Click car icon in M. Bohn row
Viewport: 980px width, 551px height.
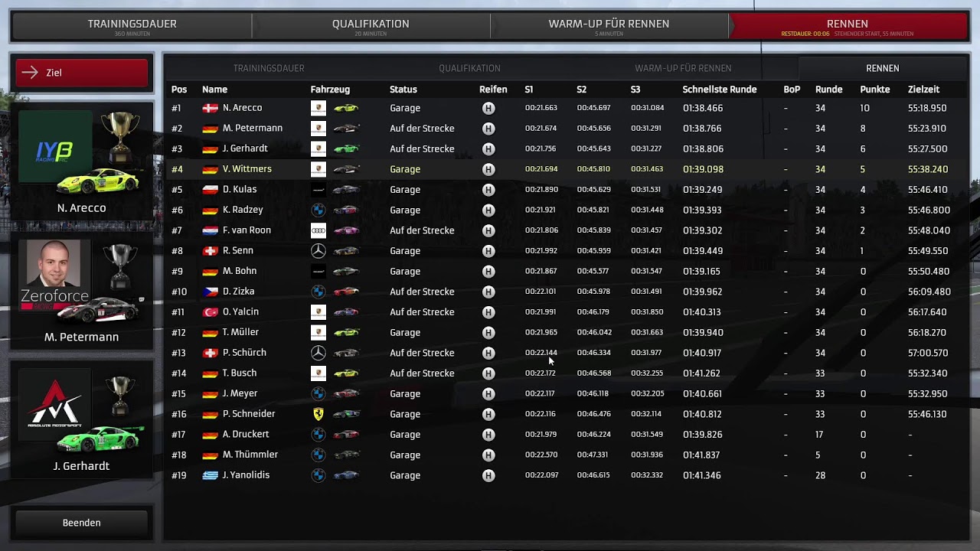coord(346,271)
